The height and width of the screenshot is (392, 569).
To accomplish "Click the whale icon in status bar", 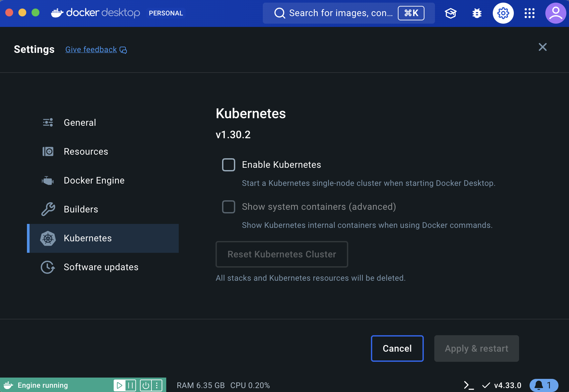I will 8,385.
